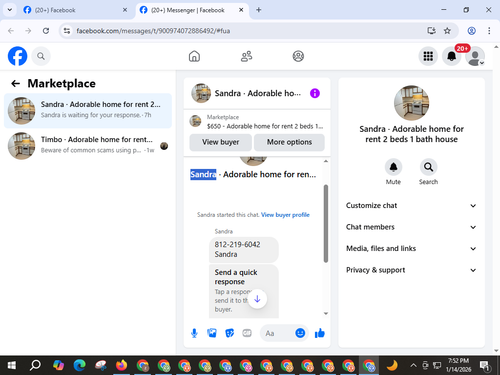500x375 pixels.
Task: Click the chat header Sandra title
Action: point(257,93)
